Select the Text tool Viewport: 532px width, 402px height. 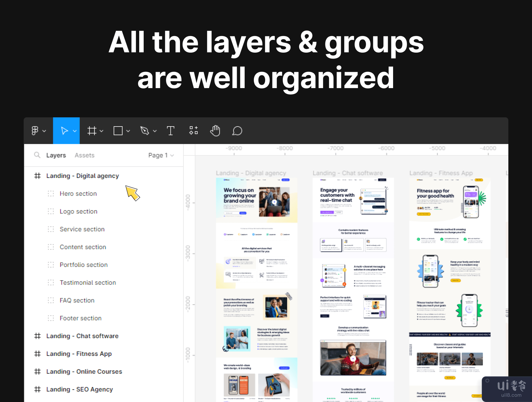(x=171, y=131)
